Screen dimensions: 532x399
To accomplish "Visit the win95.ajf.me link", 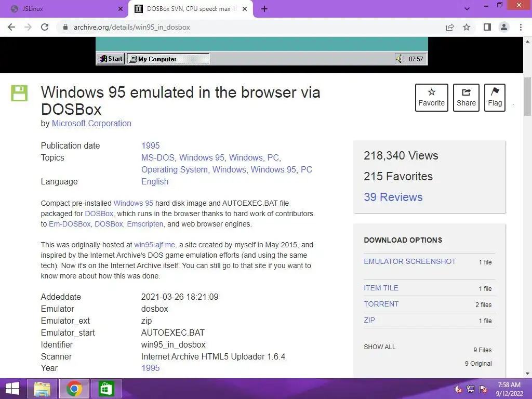I will pyautogui.click(x=155, y=245).
